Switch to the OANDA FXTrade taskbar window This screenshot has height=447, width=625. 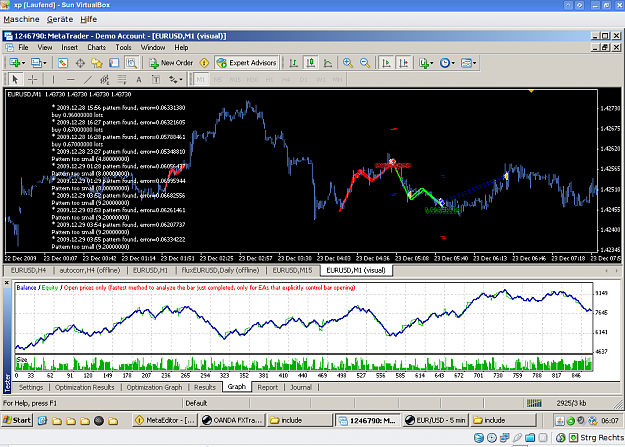pos(232,420)
